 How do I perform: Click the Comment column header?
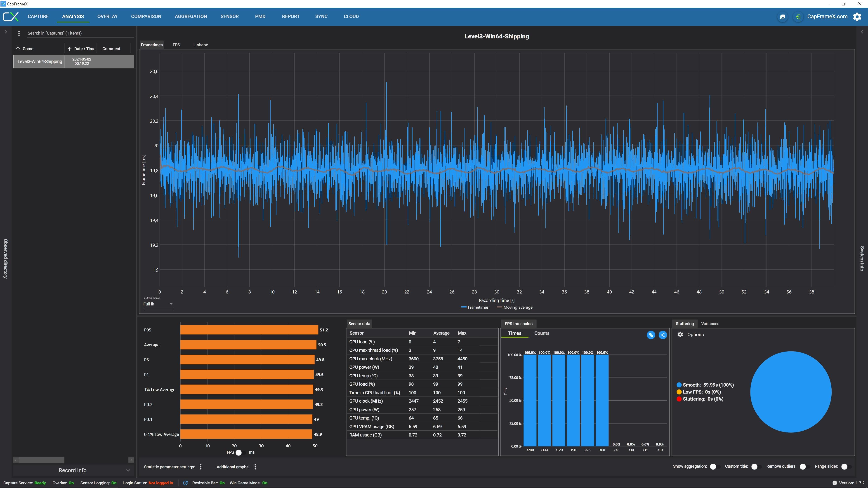click(111, 49)
